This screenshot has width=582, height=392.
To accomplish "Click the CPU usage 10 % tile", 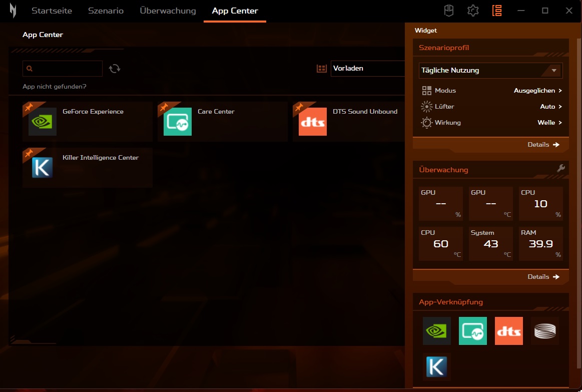I will [541, 204].
